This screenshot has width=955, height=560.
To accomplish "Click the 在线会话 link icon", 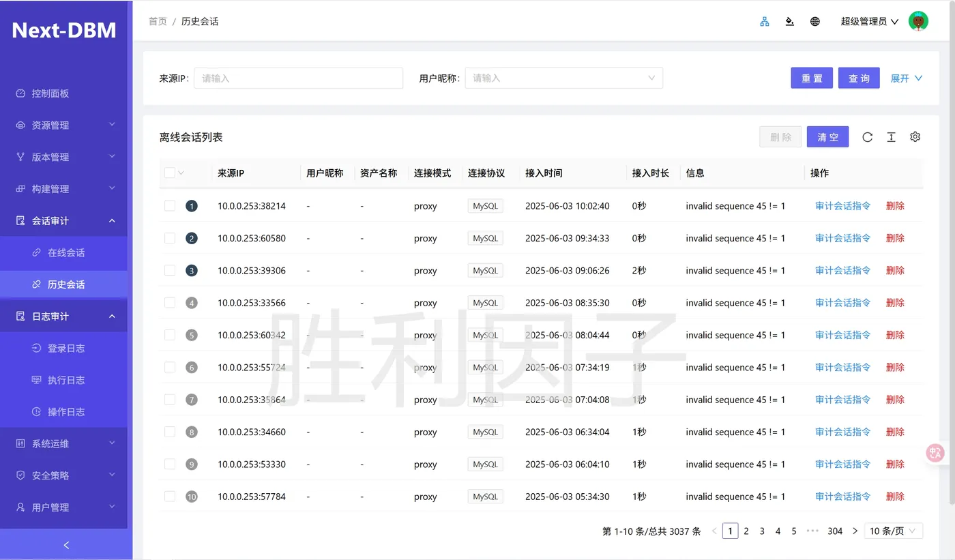I will tap(37, 252).
